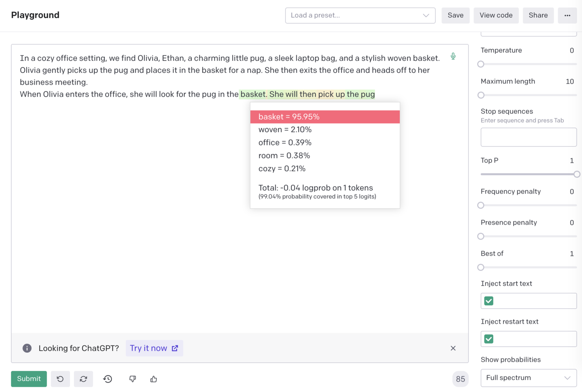Screen dimensions: 582x392
Task: Open the three-dot more options menu
Action: click(567, 15)
